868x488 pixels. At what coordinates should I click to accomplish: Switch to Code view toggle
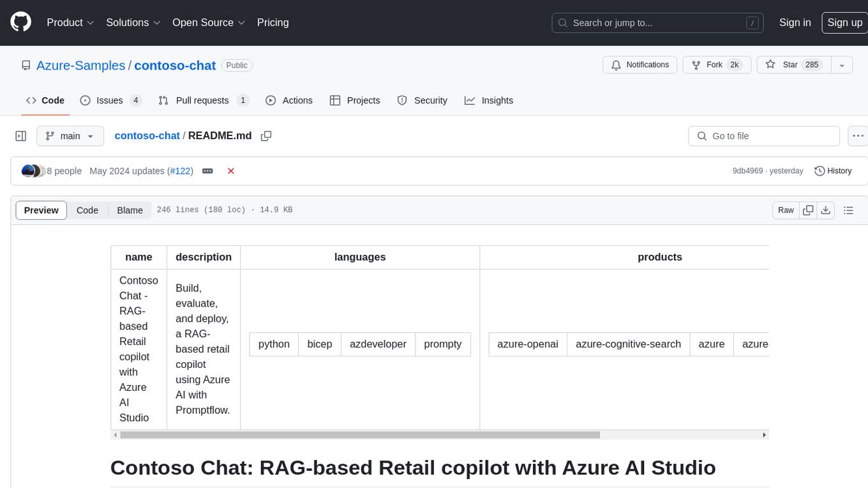coord(87,210)
